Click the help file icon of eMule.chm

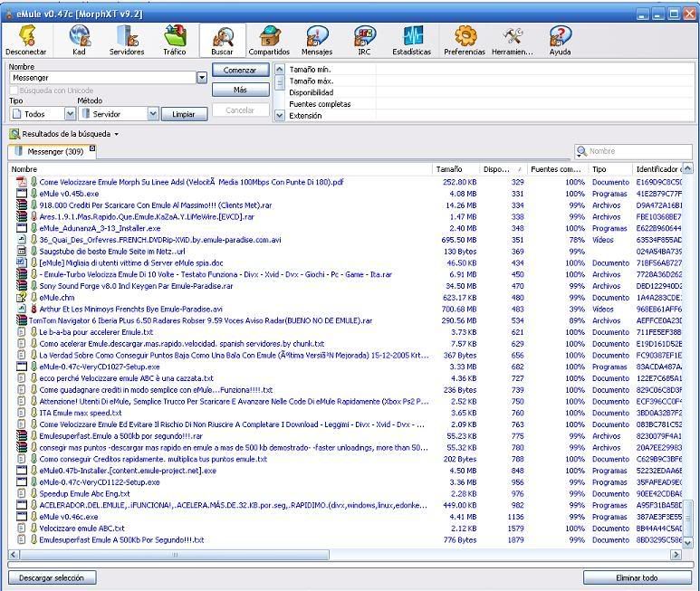pos(22,298)
